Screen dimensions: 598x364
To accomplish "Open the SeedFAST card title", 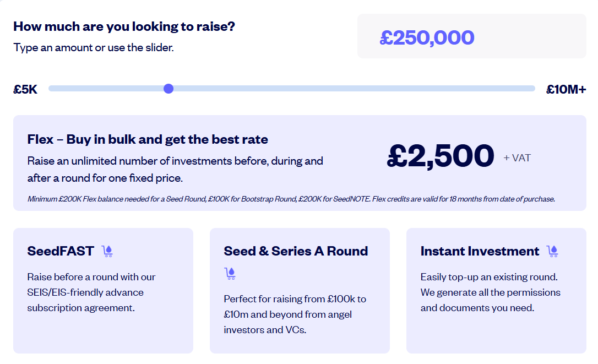I will click(x=61, y=251).
